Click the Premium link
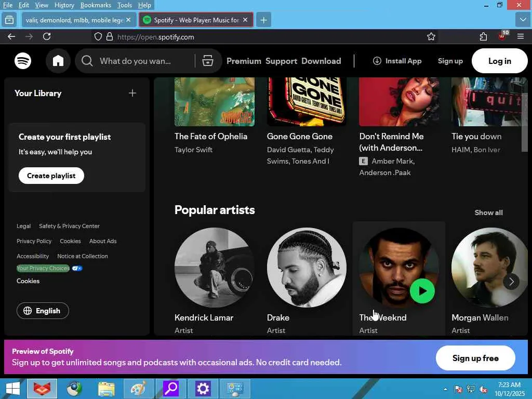The height and width of the screenshot is (399, 532). point(244,61)
